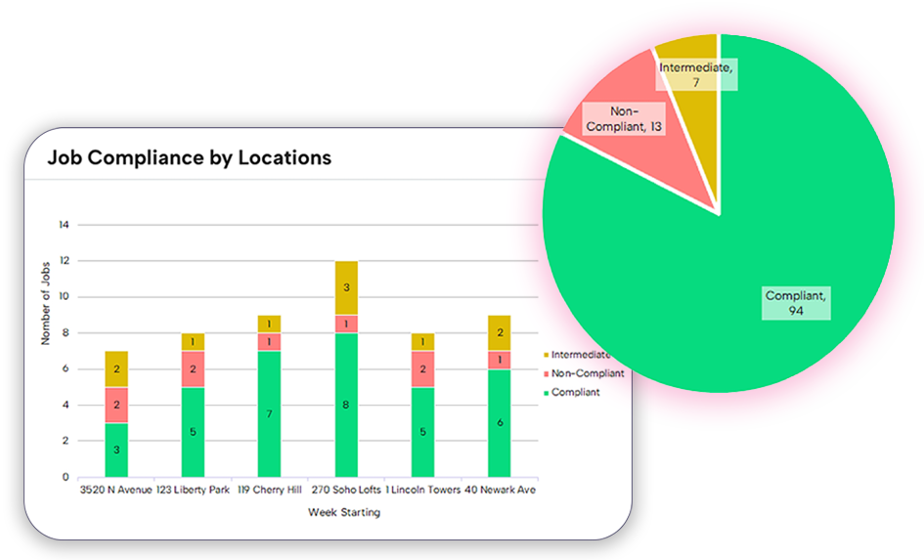Click yellow Intermediate segment of 3520 N Avenue bar
The height and width of the screenshot is (560, 924).
[x=116, y=369]
